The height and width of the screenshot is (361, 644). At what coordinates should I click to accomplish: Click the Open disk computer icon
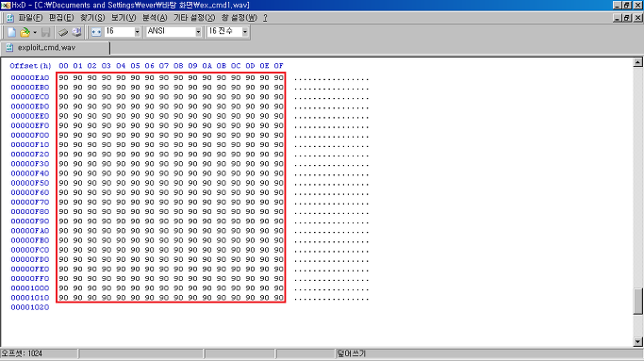pos(76,32)
